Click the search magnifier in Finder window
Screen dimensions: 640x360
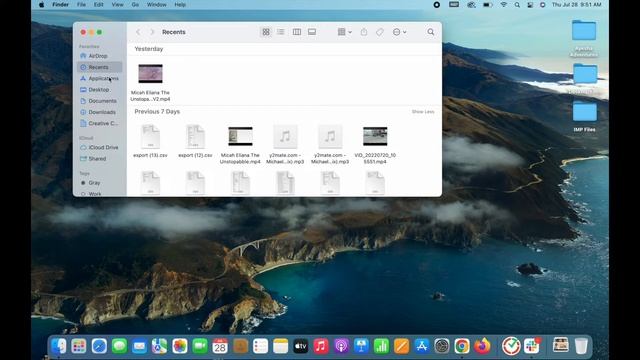(431, 32)
